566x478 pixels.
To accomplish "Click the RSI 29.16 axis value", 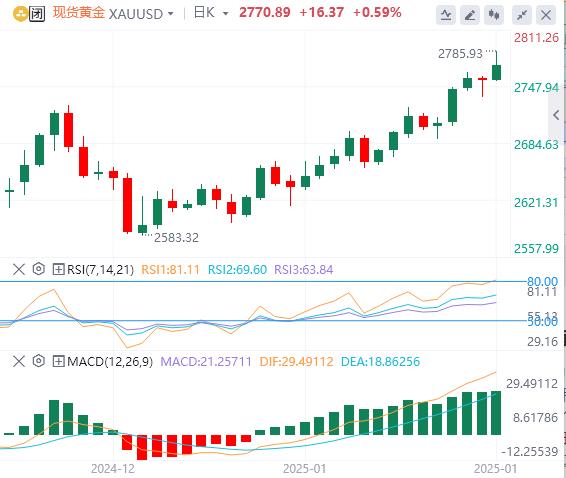I will click(x=542, y=341).
